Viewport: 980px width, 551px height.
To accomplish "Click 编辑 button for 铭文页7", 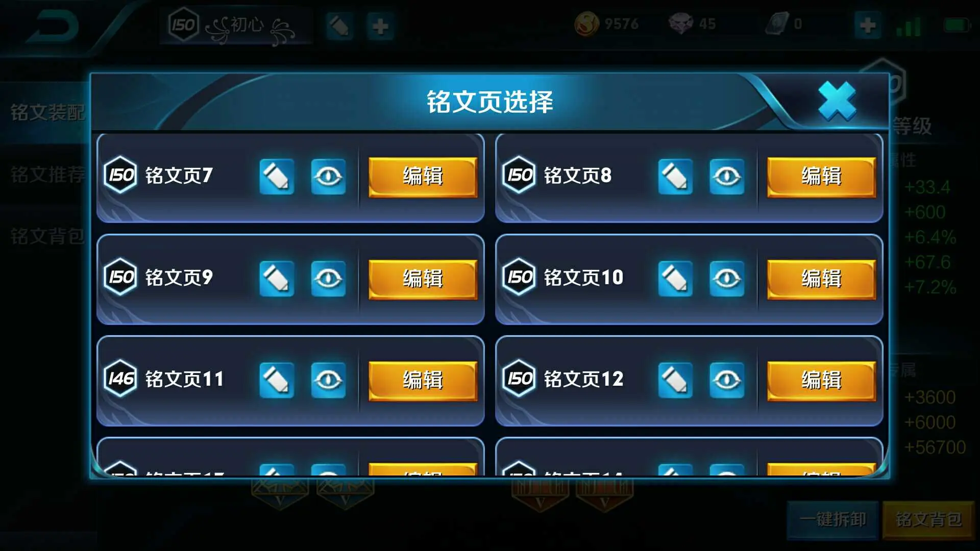I will click(423, 177).
